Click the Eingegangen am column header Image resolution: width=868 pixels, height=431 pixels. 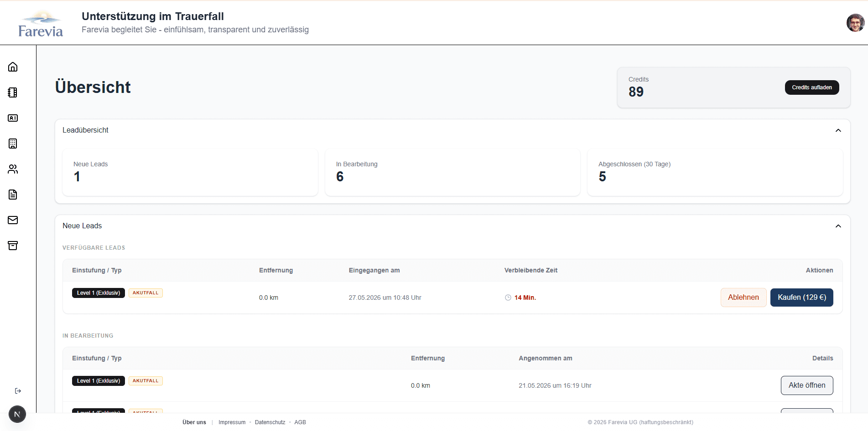[x=374, y=270]
